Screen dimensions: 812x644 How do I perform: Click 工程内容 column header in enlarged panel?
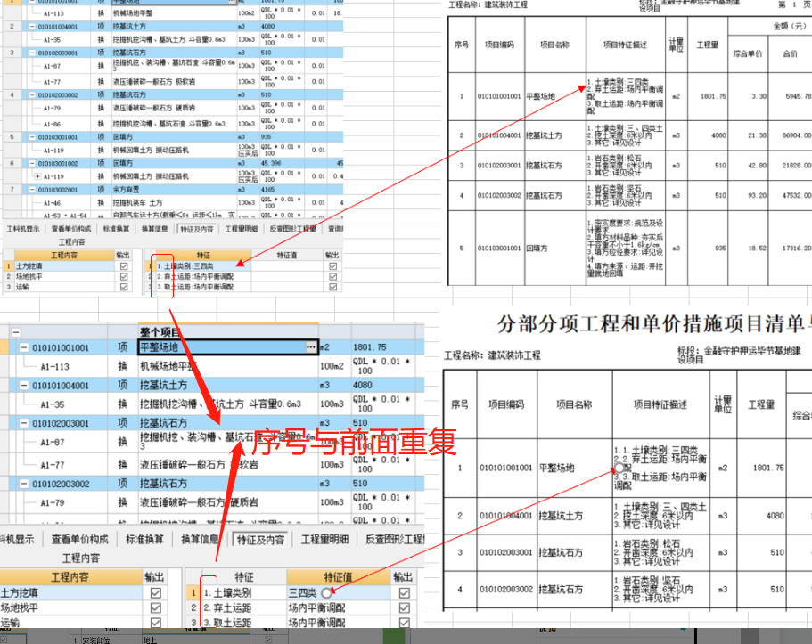tap(70, 576)
